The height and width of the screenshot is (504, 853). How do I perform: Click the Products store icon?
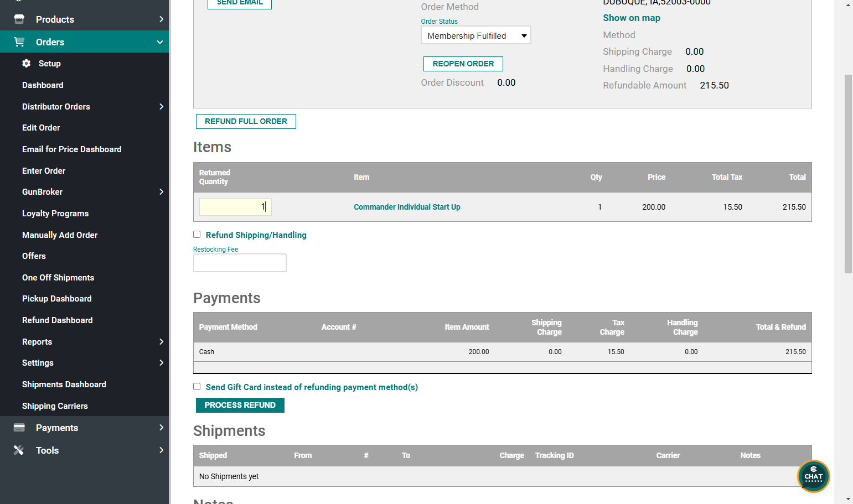(19, 19)
